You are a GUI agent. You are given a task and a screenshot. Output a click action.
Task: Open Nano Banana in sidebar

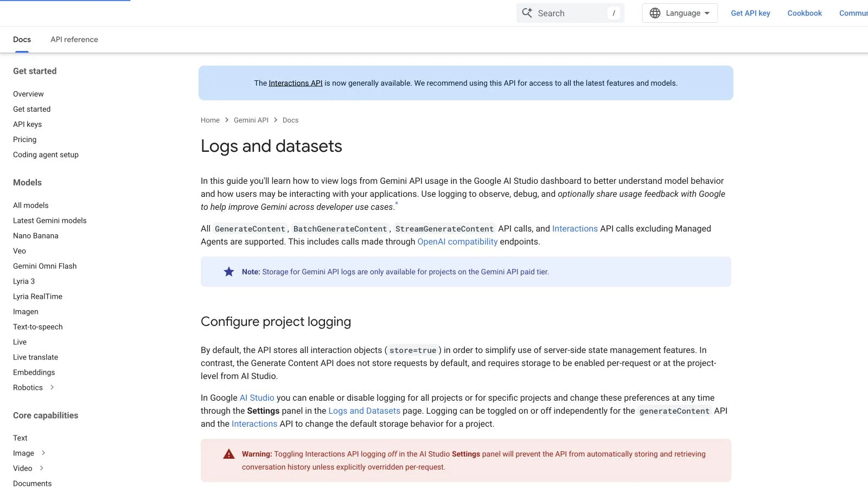pos(36,236)
